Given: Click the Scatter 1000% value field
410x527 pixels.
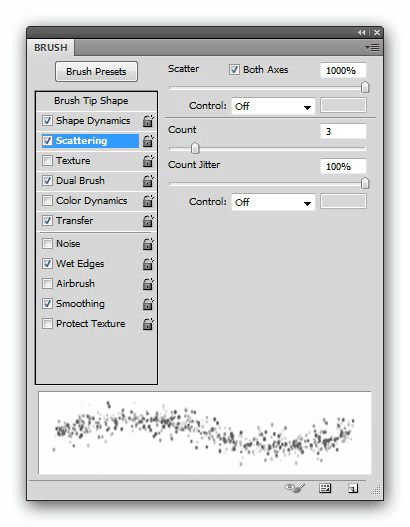Looking at the screenshot, I should click(x=343, y=71).
